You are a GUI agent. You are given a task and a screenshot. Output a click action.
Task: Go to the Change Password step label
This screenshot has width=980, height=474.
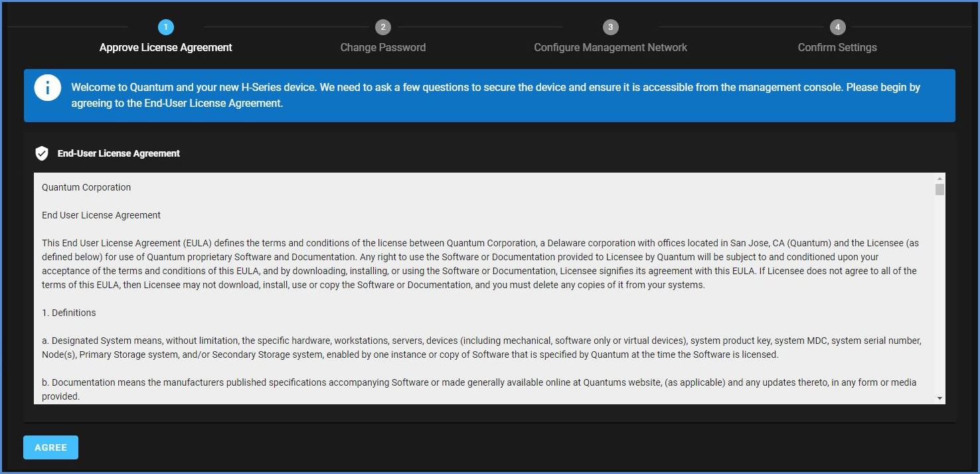tap(382, 48)
